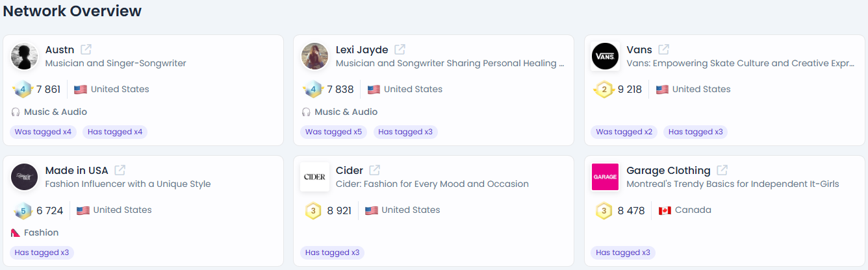Select Austn's 'Has tagged x4' tag
The width and height of the screenshot is (868, 270).
click(115, 132)
